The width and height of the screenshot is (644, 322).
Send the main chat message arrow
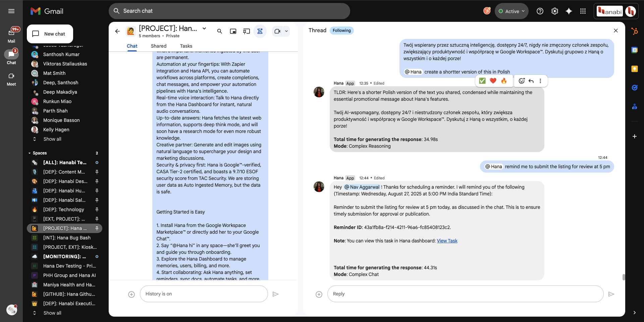[x=276, y=294]
